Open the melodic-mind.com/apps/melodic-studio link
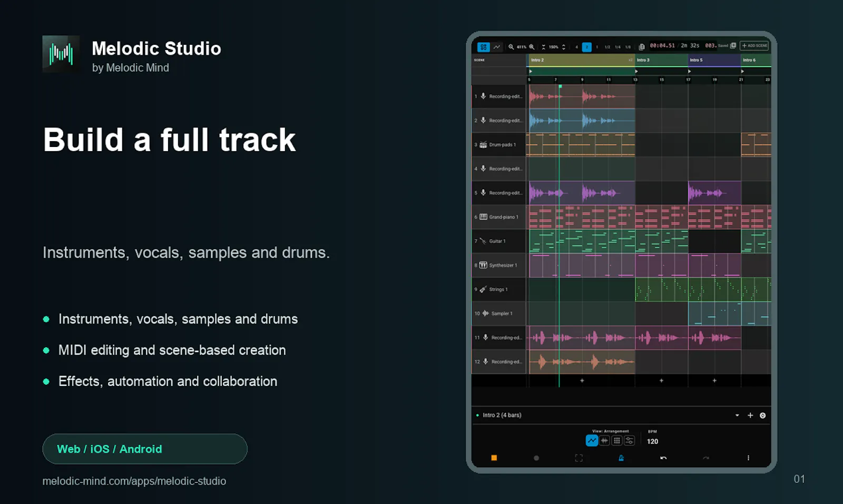This screenshot has width=843, height=504. (134, 481)
